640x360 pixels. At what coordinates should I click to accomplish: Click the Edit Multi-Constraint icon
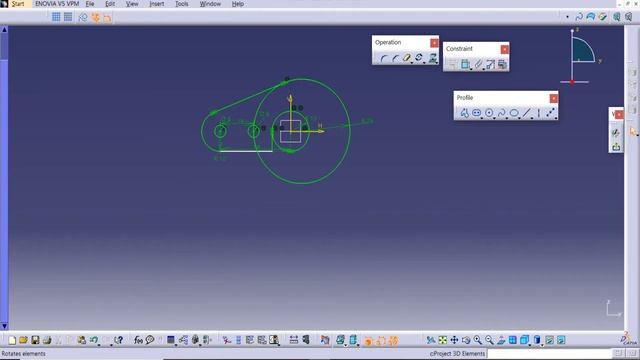[x=502, y=64]
